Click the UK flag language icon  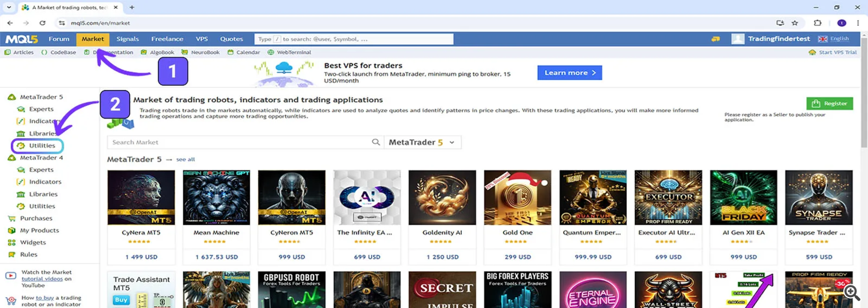point(823,39)
